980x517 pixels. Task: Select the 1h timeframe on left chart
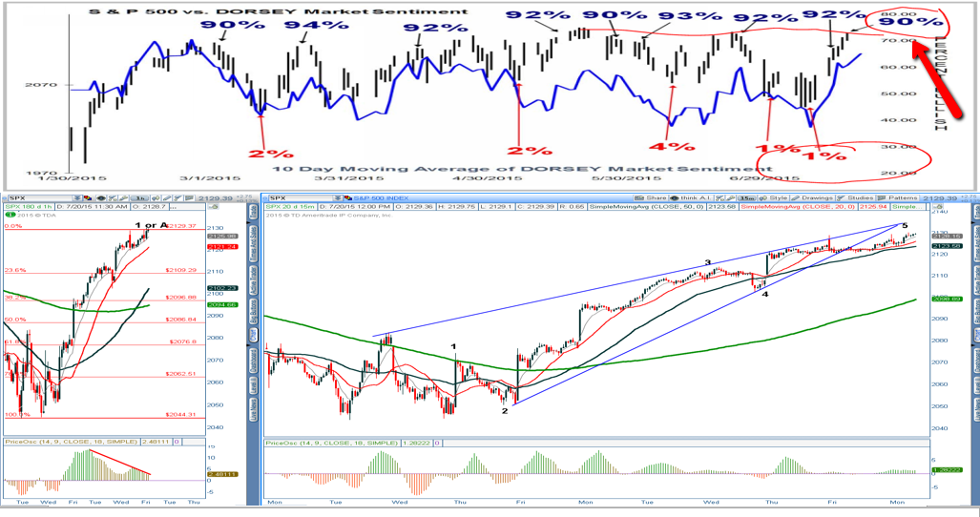pos(140,197)
